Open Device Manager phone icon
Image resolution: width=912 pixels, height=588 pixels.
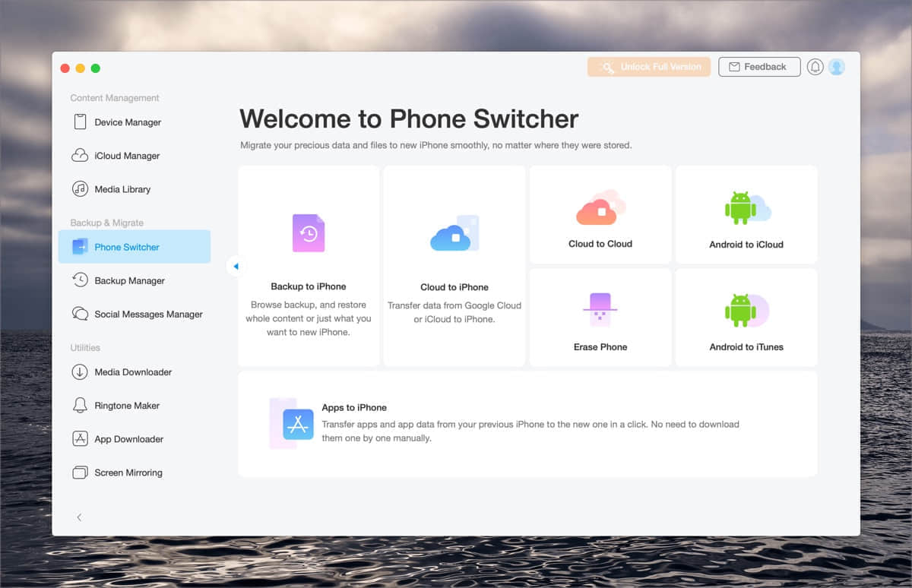point(80,122)
